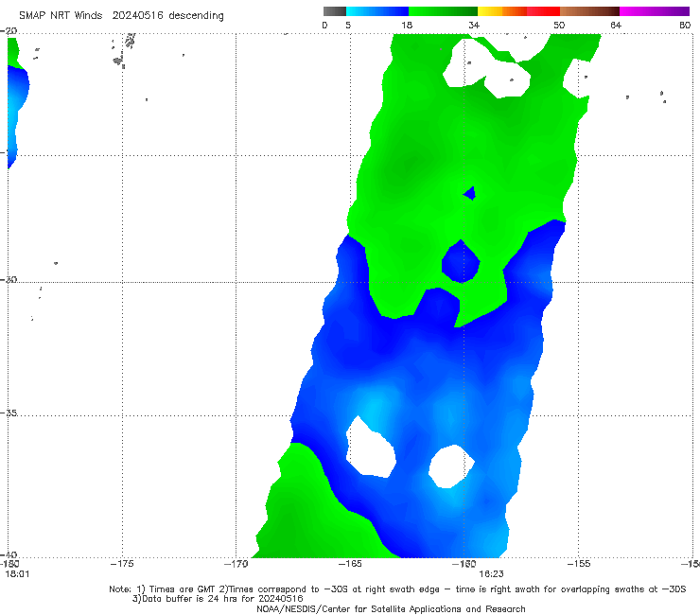Screen dimensions: 700x615
Task: Click the cyan-blue segment of the color bar
Action: 377,11
